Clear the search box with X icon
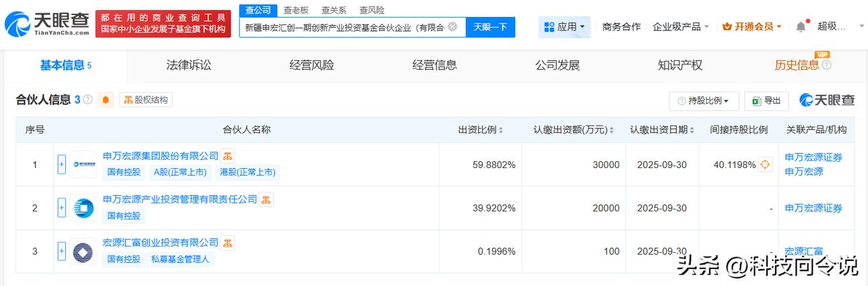The height and width of the screenshot is (286, 868). point(452,27)
